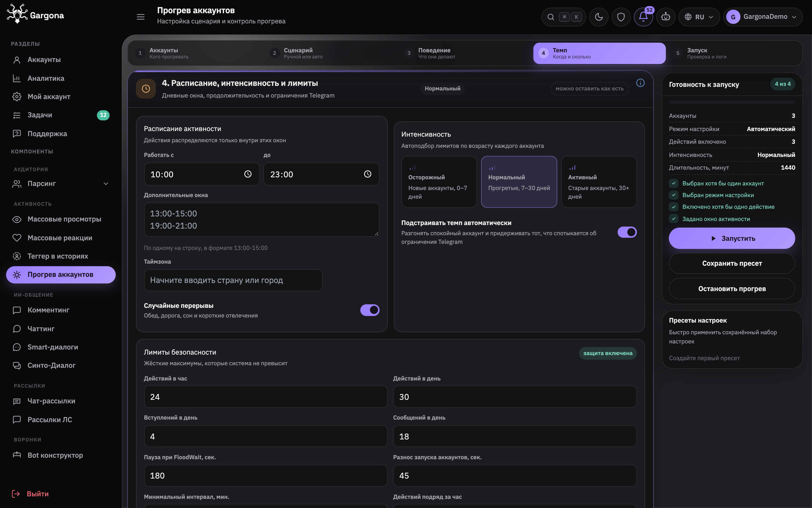Open the GargonaDemo account dropdown
Image resolution: width=812 pixels, height=508 pixels.
pyautogui.click(x=763, y=17)
